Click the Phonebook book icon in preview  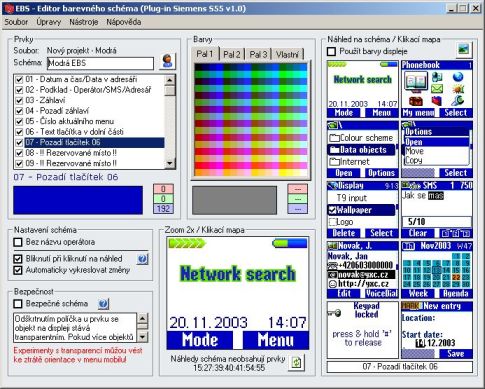tap(416, 83)
